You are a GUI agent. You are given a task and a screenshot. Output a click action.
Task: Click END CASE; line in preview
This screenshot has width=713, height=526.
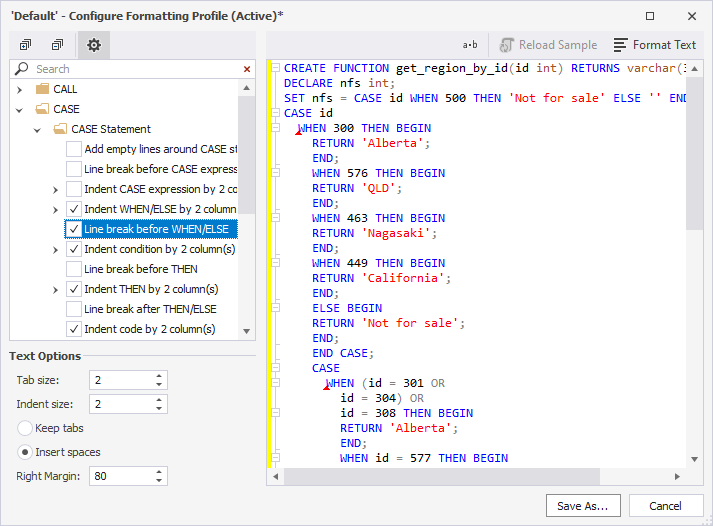pos(343,353)
